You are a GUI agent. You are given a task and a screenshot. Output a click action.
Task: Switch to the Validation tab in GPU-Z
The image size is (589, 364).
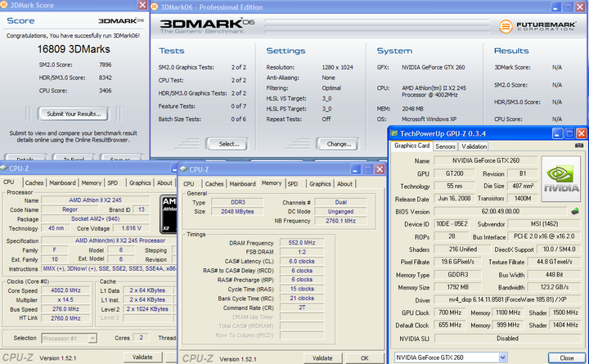click(474, 146)
